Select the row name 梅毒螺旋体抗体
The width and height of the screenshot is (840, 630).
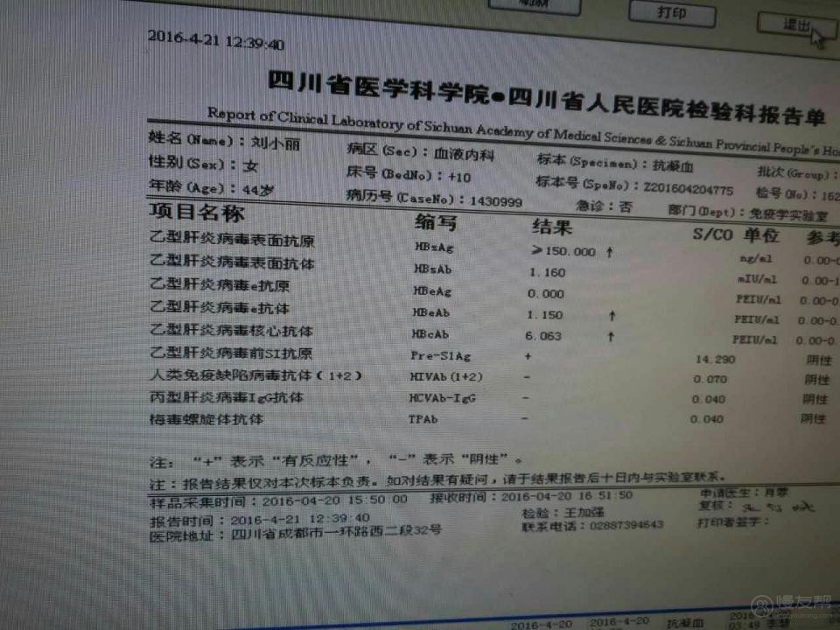206,419
